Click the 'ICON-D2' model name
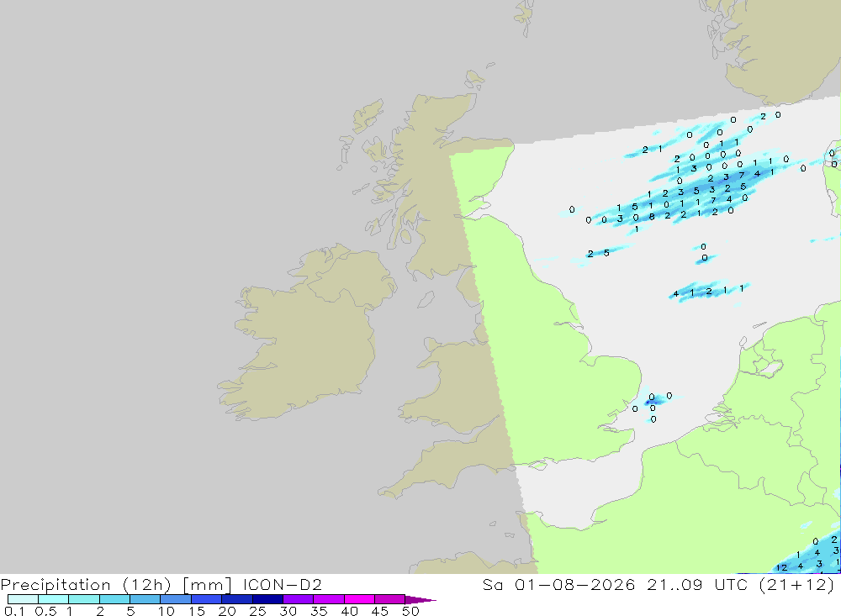This screenshot has width=841, height=616. coord(283,584)
